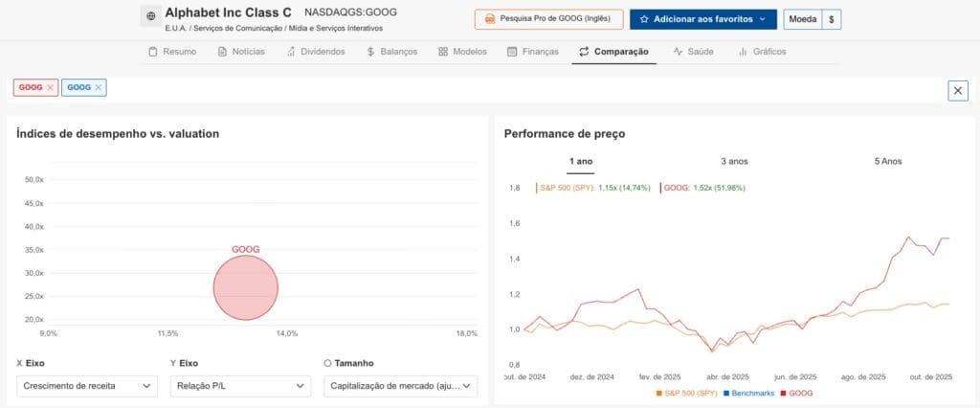Click S&P 500 (SPY) 1,15x return label
This screenshot has width=980, height=408.
tap(593, 188)
